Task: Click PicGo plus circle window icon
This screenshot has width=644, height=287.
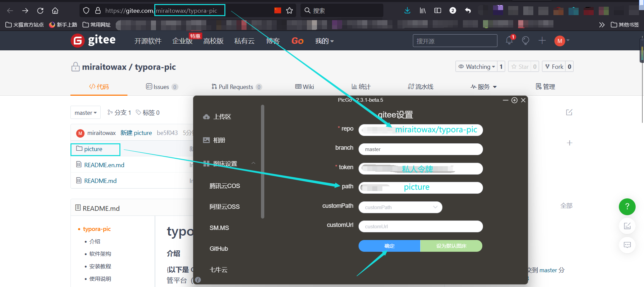Action: 515,100
